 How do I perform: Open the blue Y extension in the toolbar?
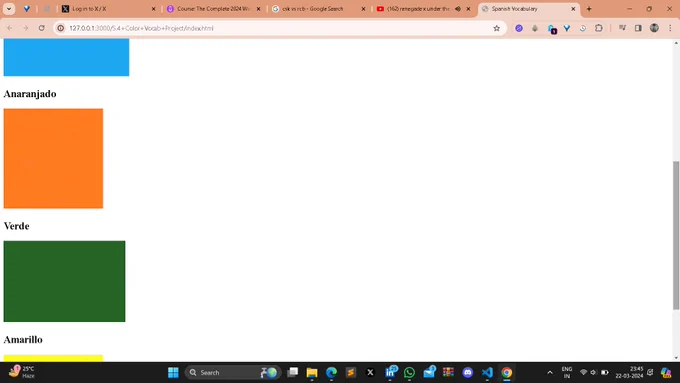567,28
